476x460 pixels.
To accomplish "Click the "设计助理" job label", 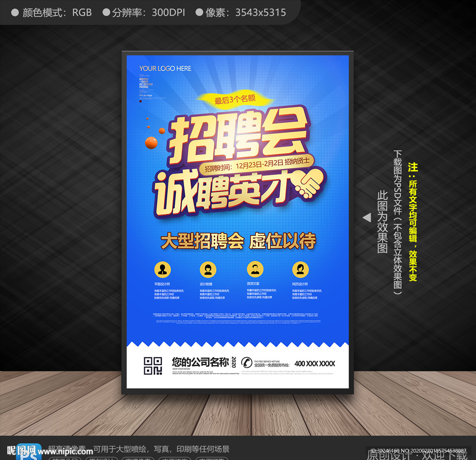I will point(206,284).
